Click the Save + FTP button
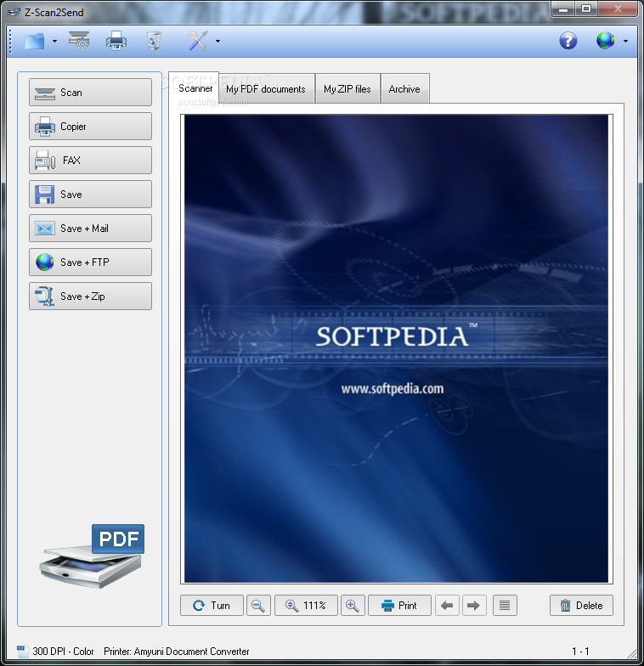The width and height of the screenshot is (644, 666). point(90,262)
